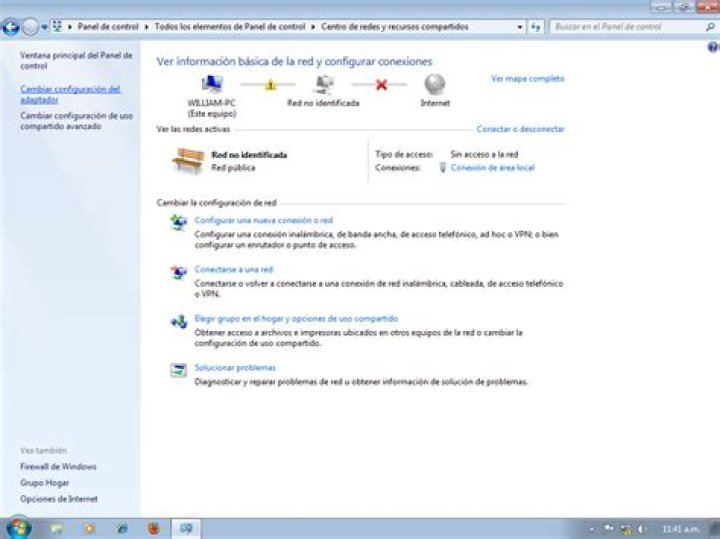Open the Internet Explorer taskbar icon
The width and height of the screenshot is (720, 539).
[x=122, y=529]
